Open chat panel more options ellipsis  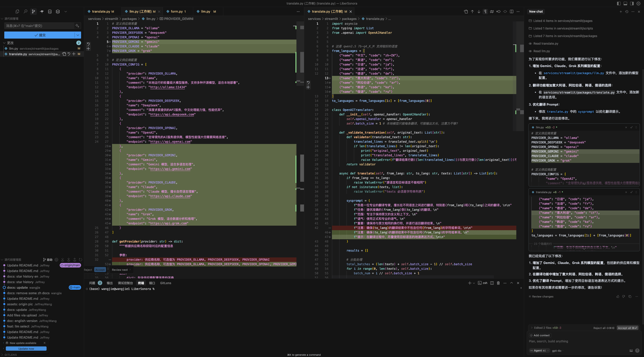point(633,12)
